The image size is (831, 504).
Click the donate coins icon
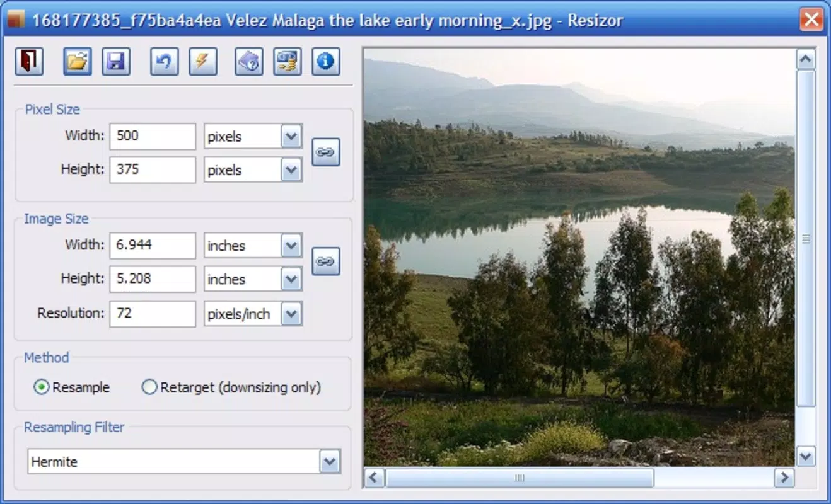tap(288, 62)
